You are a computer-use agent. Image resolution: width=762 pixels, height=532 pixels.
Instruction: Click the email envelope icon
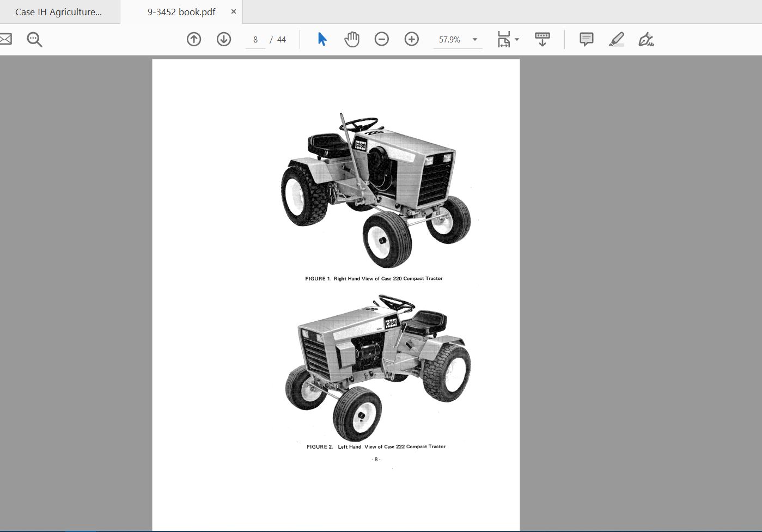pyautogui.click(x=5, y=39)
